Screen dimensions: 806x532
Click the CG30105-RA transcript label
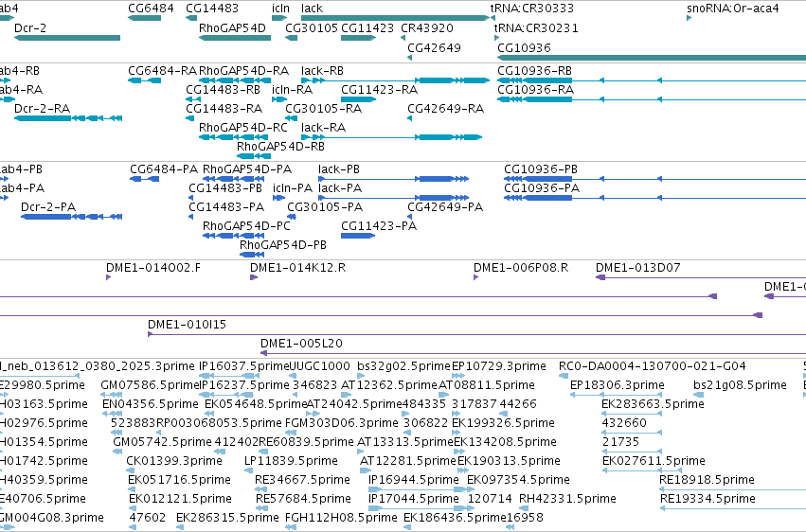(323, 109)
